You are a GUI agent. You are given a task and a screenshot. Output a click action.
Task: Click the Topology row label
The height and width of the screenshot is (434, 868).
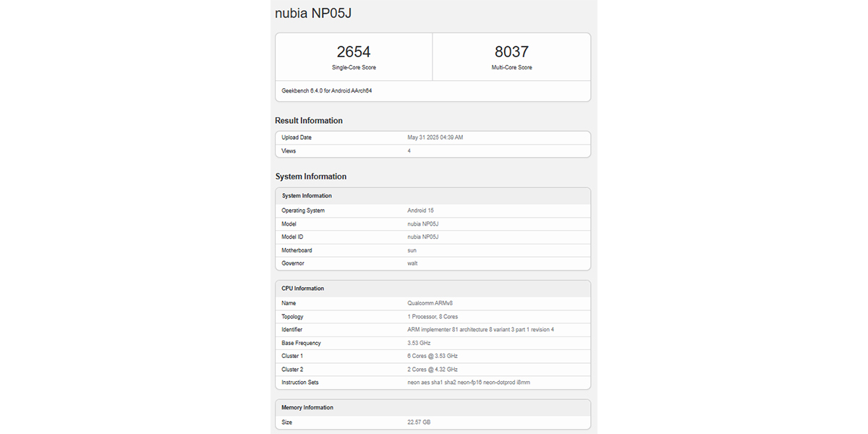coord(293,317)
